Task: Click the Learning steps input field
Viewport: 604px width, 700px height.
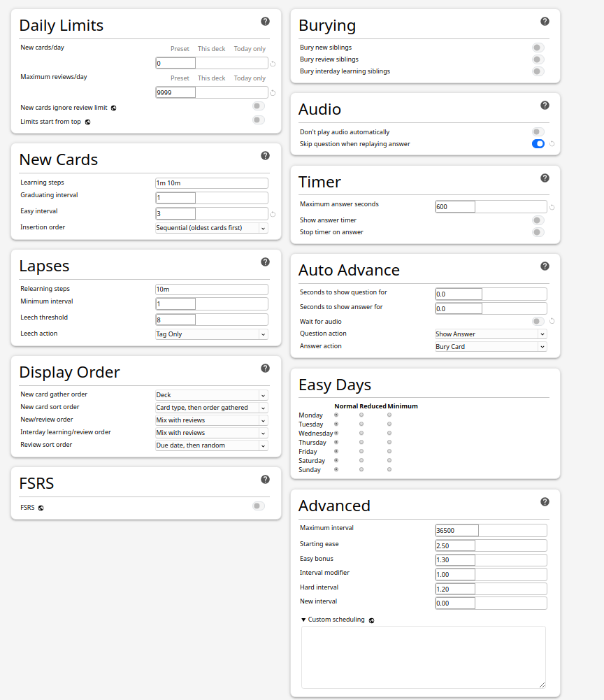Action: [x=212, y=183]
